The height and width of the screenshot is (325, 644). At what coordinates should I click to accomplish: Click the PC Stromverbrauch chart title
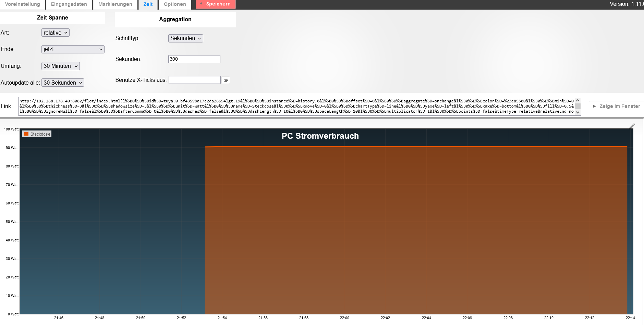coord(320,136)
